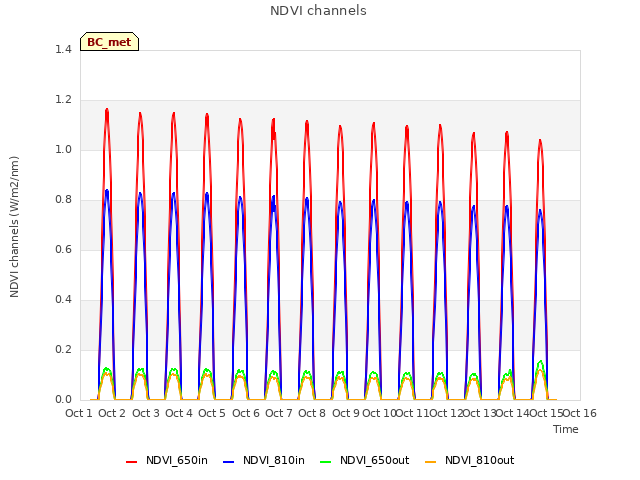
Task: Click the Oct 5 x-axis tick label
Action: [212, 413]
